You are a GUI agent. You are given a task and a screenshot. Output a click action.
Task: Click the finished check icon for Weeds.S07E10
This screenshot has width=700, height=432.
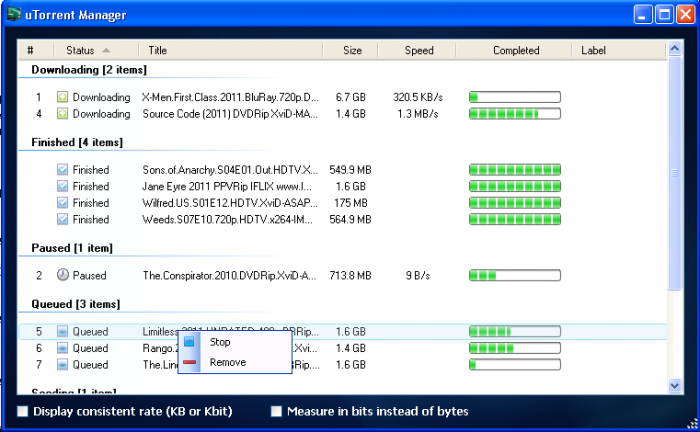click(x=62, y=219)
